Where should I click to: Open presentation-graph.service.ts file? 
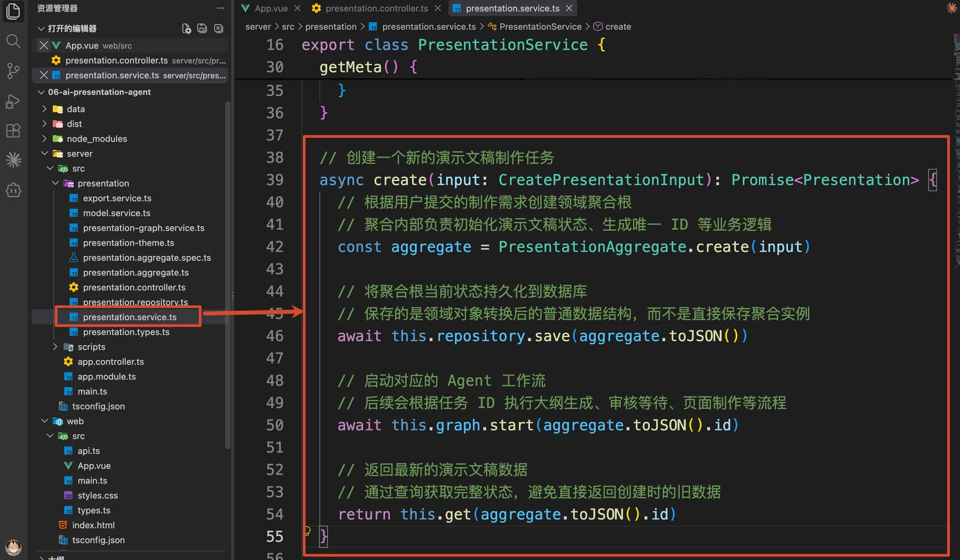click(143, 228)
